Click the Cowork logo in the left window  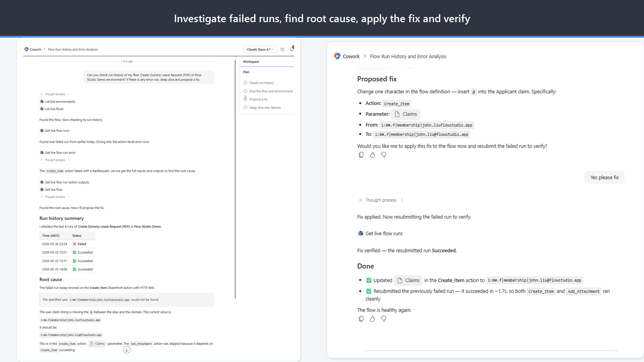click(x=26, y=49)
